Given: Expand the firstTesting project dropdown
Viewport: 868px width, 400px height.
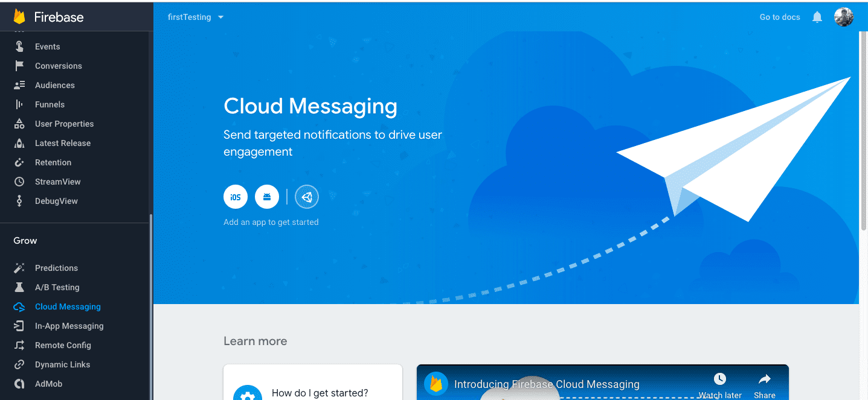Looking at the screenshot, I should (x=196, y=17).
